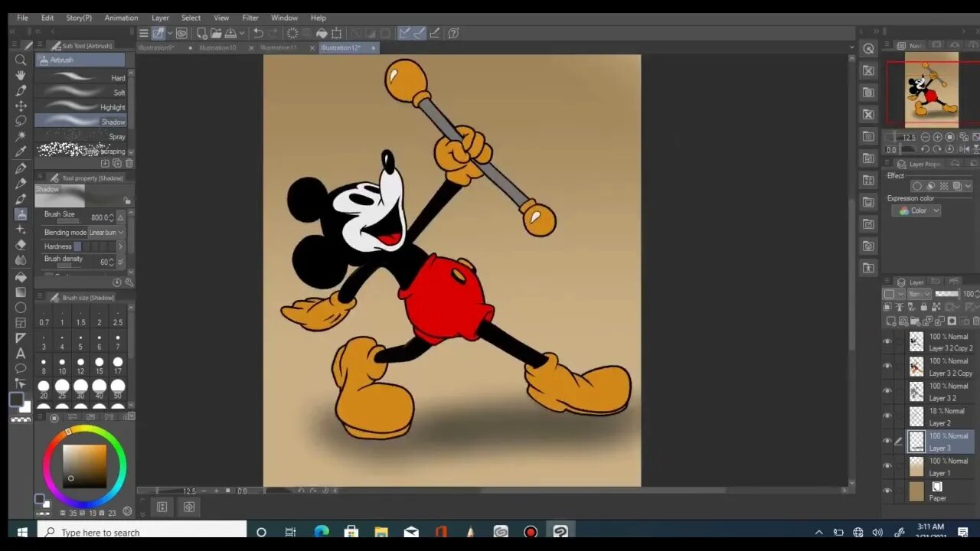The width and height of the screenshot is (980, 551).
Task: Click zoom in plus in Navigator
Action: tap(938, 137)
